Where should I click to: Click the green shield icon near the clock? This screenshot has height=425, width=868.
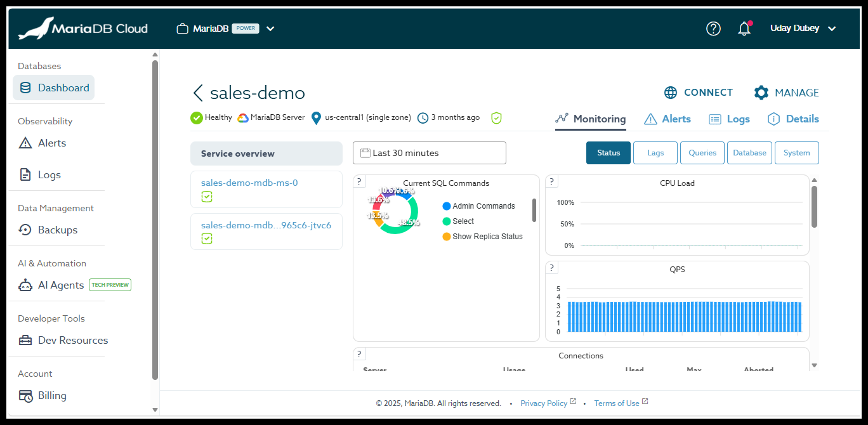(x=496, y=117)
